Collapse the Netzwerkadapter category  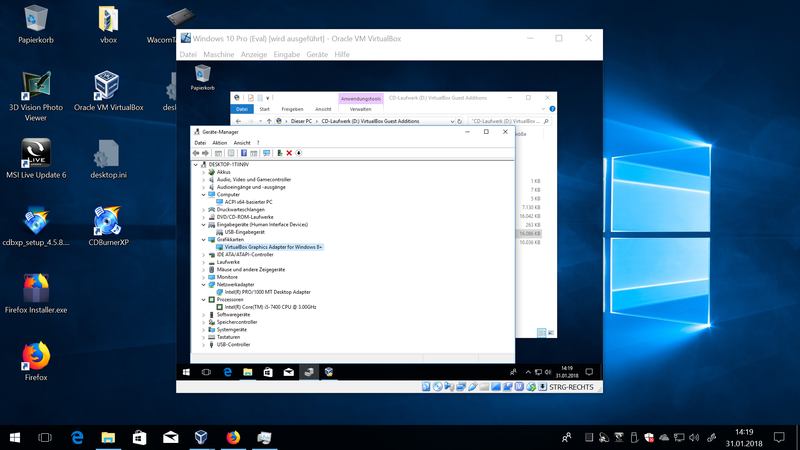204,285
